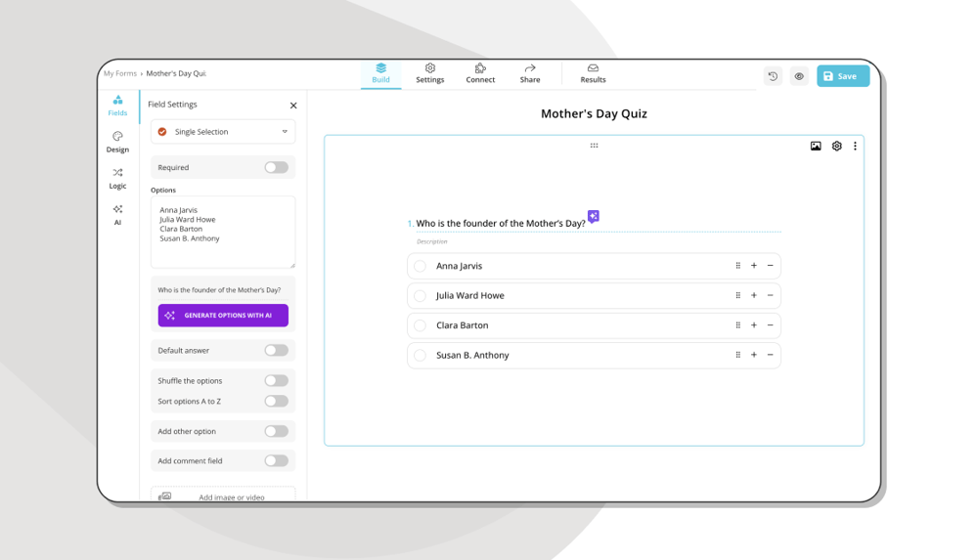Click the history revisions icon

(x=773, y=76)
